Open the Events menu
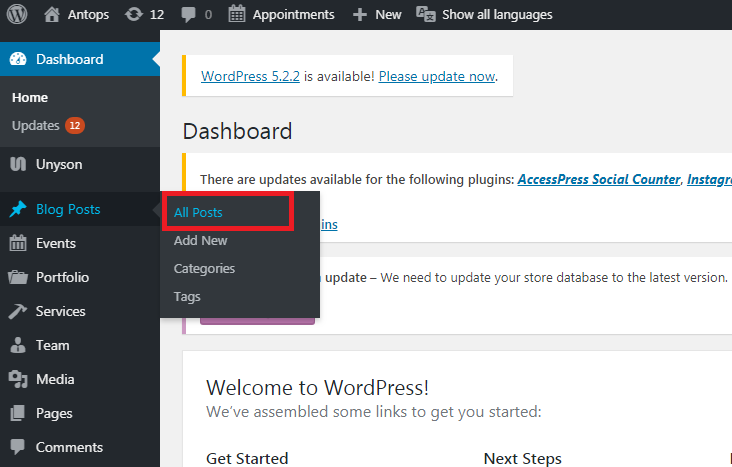732x467 pixels. tap(80, 243)
